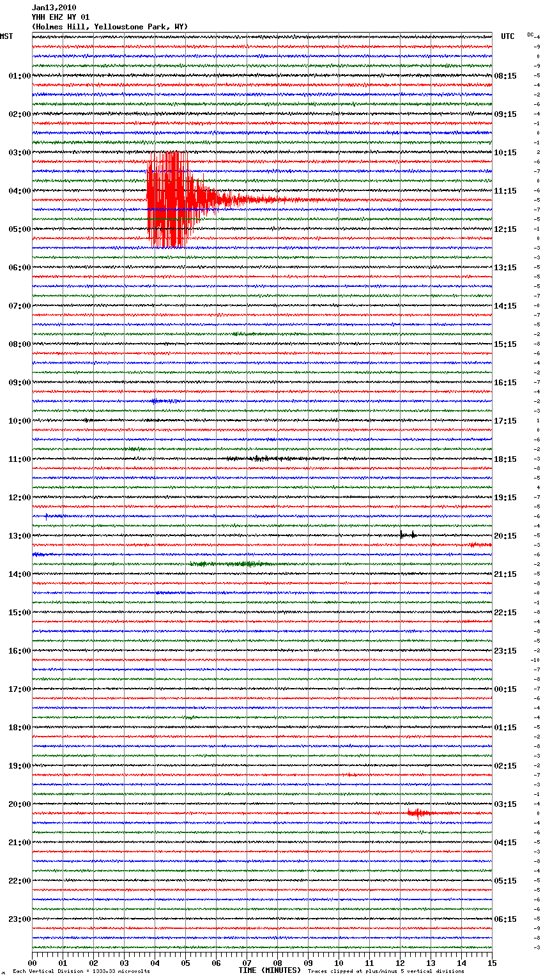Click the black spike on the 20:15 UTC row
Screen dimensions: 543x980
408,535
